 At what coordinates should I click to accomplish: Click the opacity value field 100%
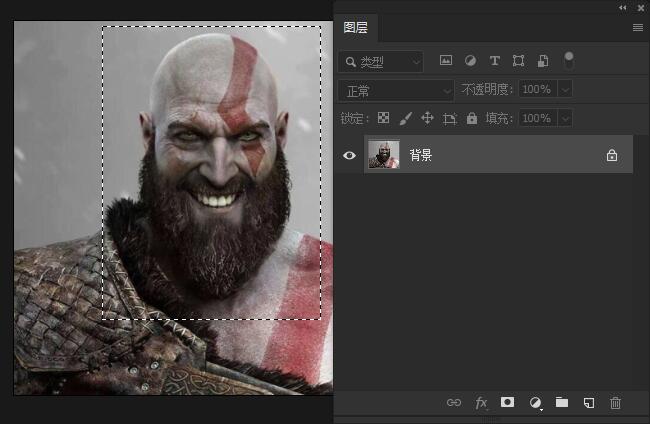[x=538, y=89]
